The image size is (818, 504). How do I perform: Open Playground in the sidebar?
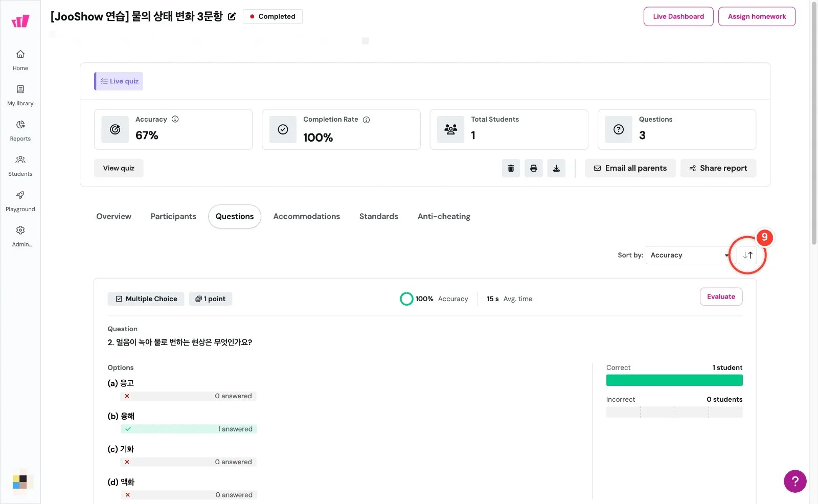tap(20, 201)
